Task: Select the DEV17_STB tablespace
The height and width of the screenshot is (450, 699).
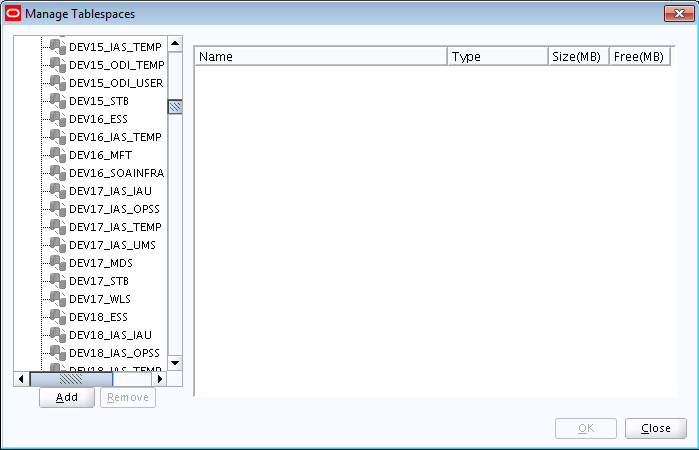Action: point(99,281)
